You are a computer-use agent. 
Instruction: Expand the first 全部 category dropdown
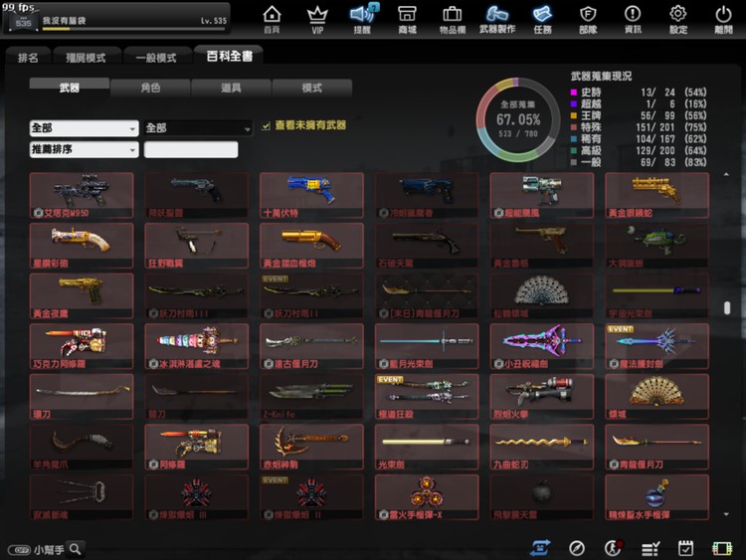coord(85,128)
